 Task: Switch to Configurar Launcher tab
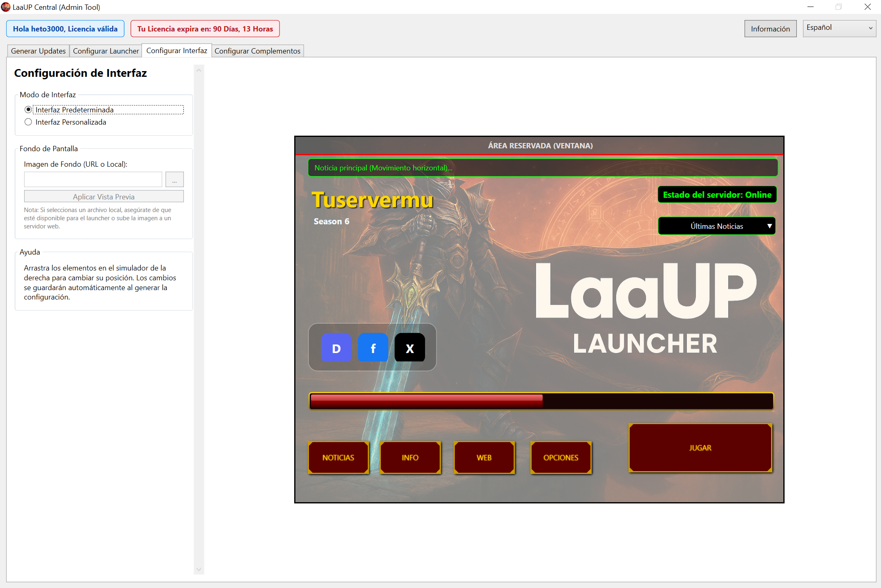106,51
